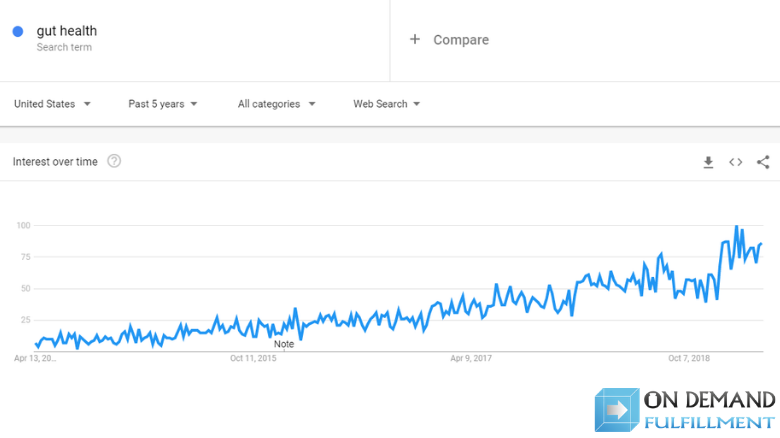Edit the gut health search term

point(67,31)
